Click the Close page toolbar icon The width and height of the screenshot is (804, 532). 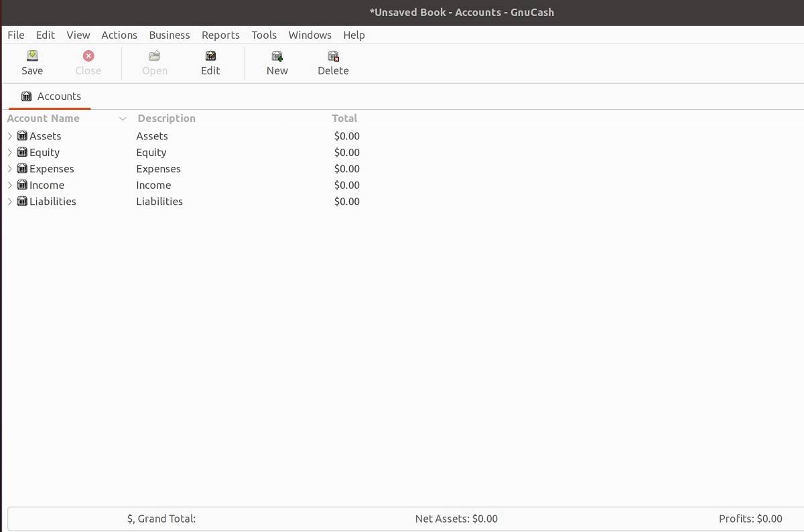[88, 62]
